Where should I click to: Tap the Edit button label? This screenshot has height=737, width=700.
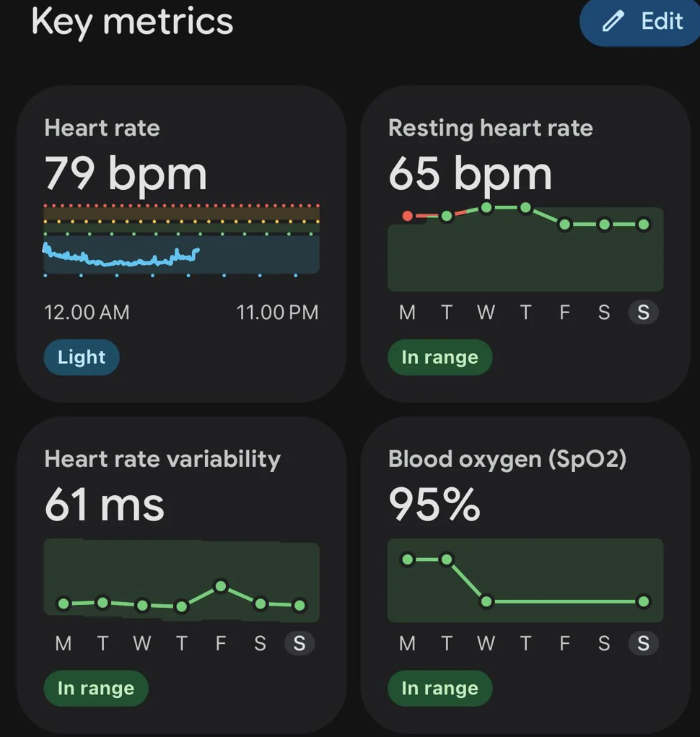[x=662, y=21]
